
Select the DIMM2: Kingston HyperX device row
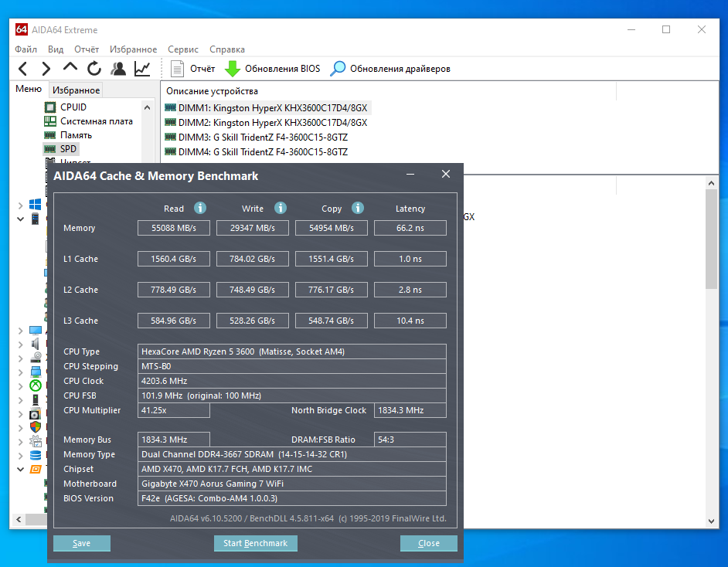tap(267, 123)
